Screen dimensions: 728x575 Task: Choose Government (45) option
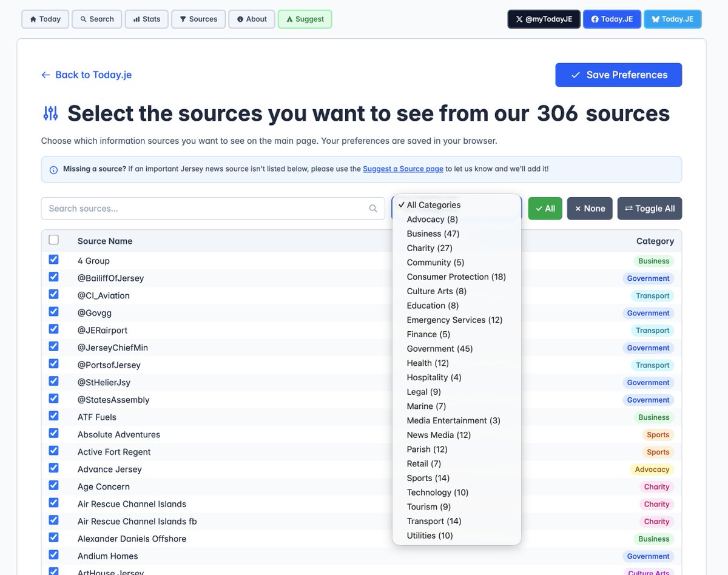(x=456, y=349)
